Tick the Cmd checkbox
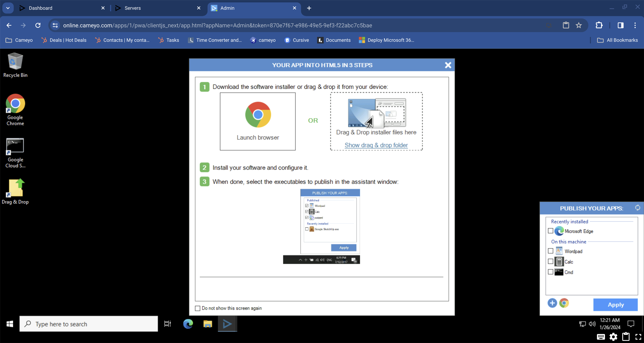644x343 pixels. pos(550,272)
